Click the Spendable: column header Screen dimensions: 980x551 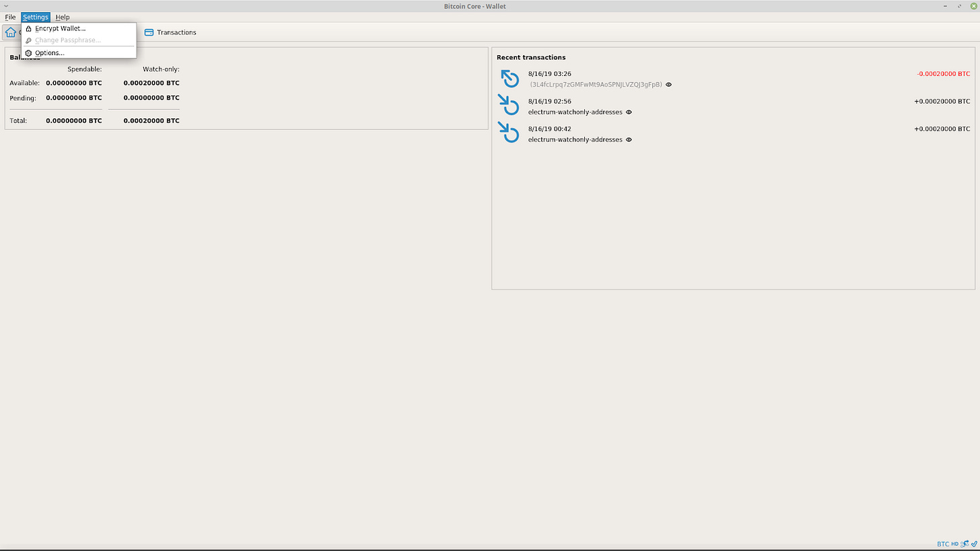85,69
